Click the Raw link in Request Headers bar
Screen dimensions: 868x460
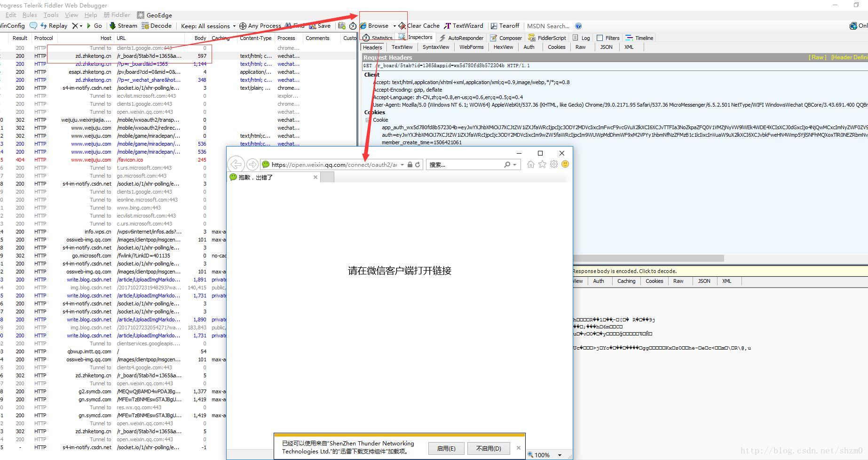click(817, 57)
